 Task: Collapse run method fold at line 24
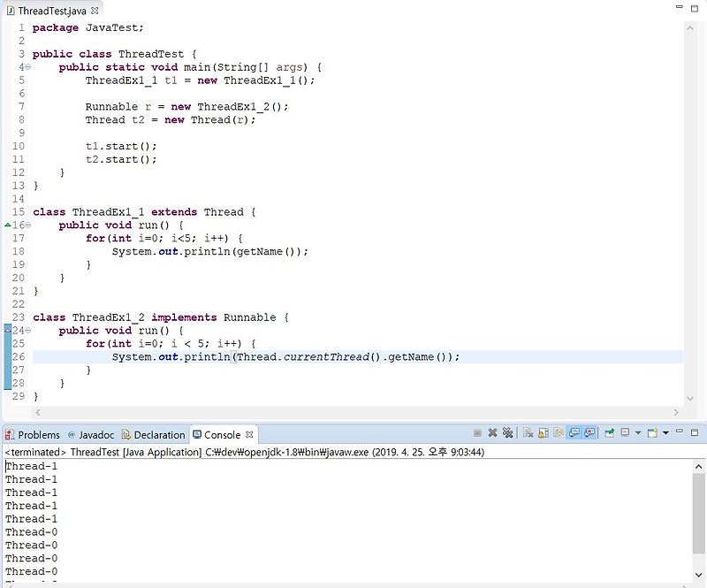click(28, 331)
